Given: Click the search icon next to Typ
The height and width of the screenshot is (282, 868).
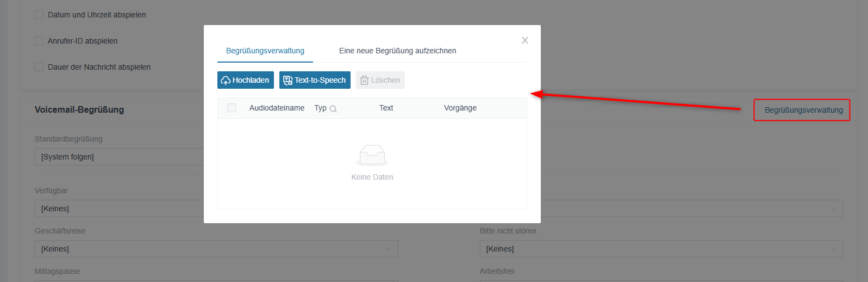Looking at the screenshot, I should coord(333,109).
